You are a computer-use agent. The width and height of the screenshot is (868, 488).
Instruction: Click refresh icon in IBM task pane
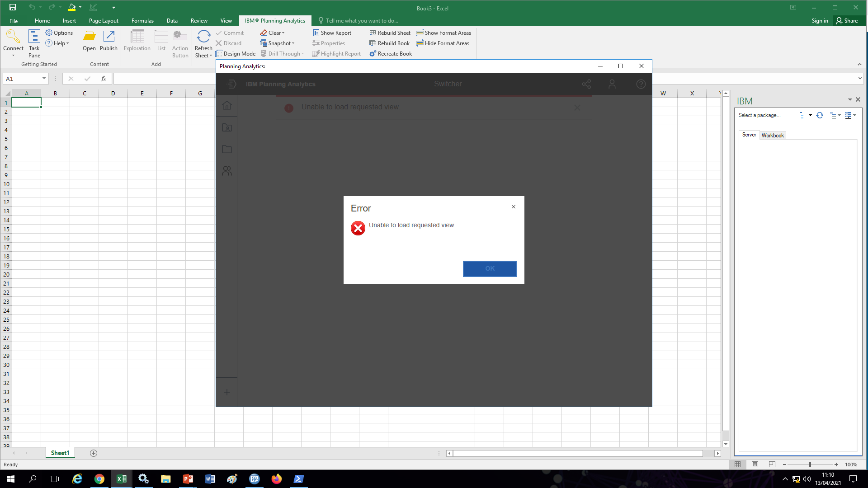tap(820, 115)
